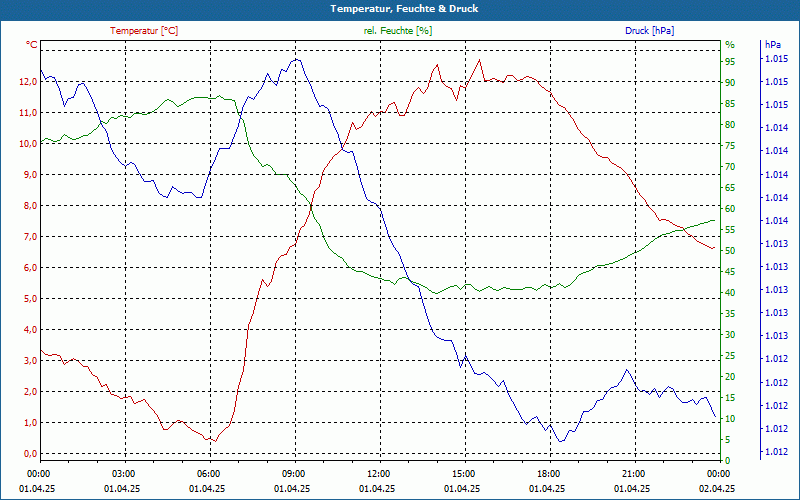Click temperature axis value "11,0"

[28, 113]
